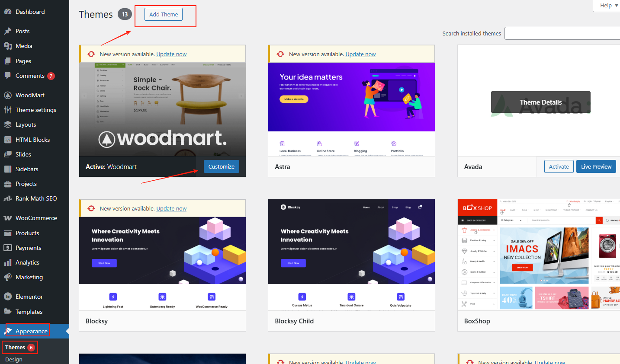Click the Comments speech bubble icon
This screenshot has width=620, height=364.
click(8, 76)
